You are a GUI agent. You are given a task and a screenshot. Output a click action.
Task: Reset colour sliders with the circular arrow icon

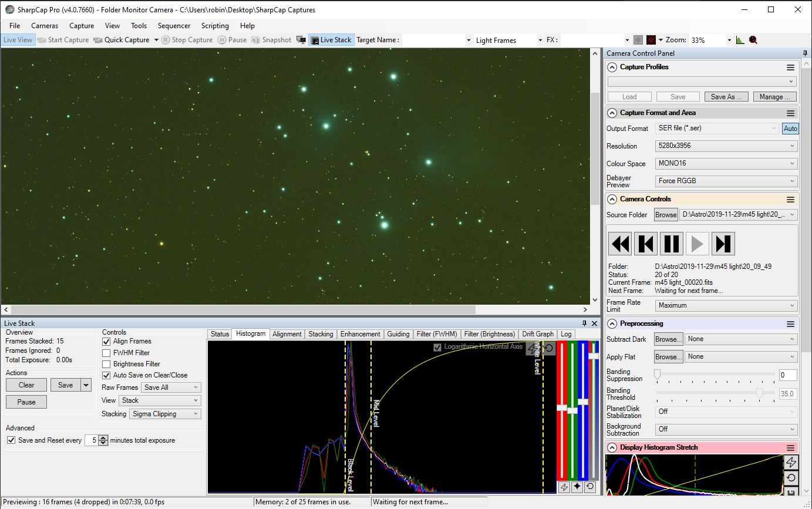(x=590, y=487)
